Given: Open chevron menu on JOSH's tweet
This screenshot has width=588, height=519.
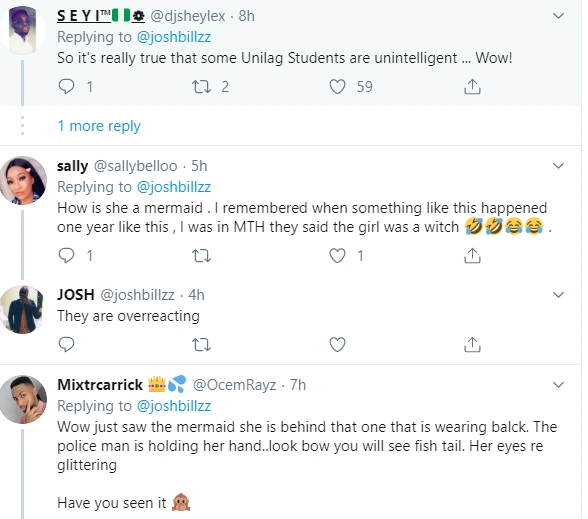Looking at the screenshot, I should [x=558, y=295].
